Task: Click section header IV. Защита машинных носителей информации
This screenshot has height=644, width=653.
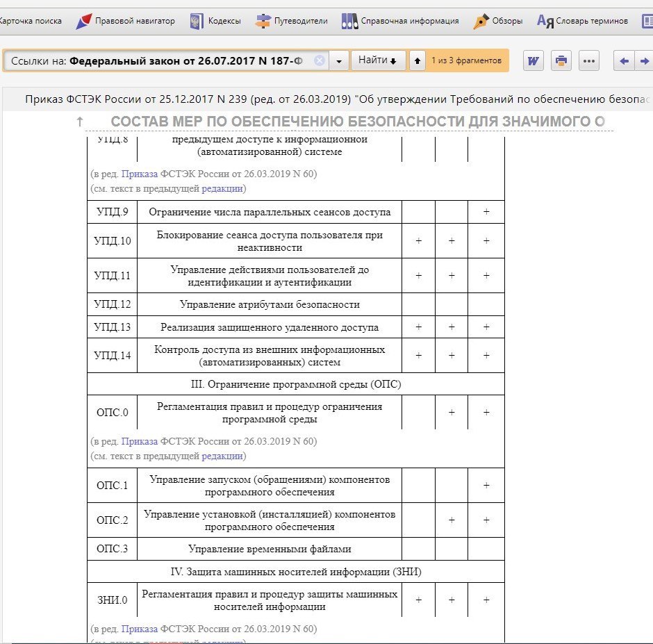Action: [296, 572]
